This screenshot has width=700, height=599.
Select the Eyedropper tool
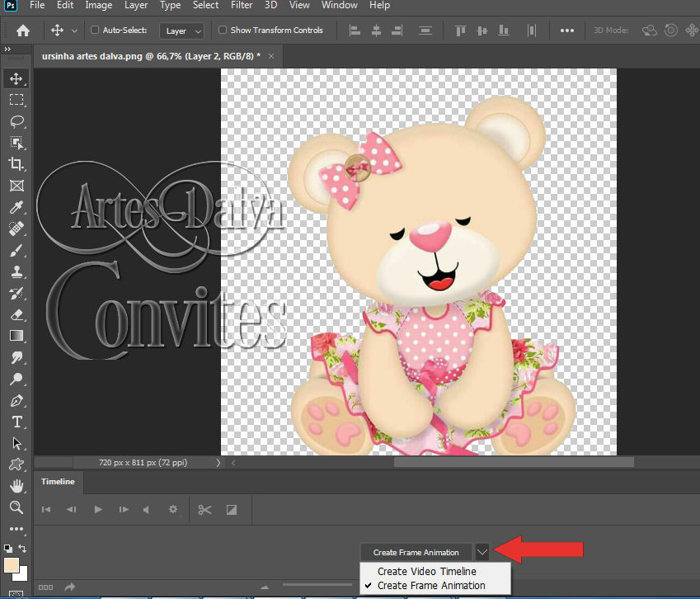[x=16, y=207]
